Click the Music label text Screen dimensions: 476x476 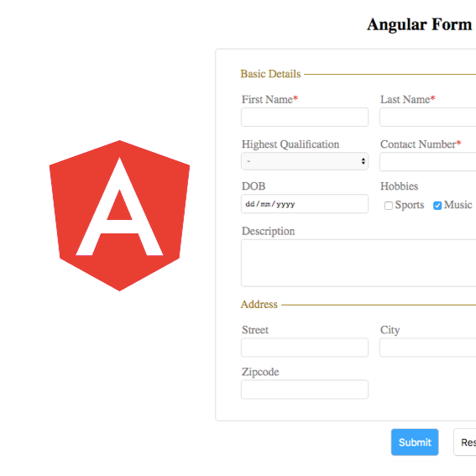tap(458, 205)
